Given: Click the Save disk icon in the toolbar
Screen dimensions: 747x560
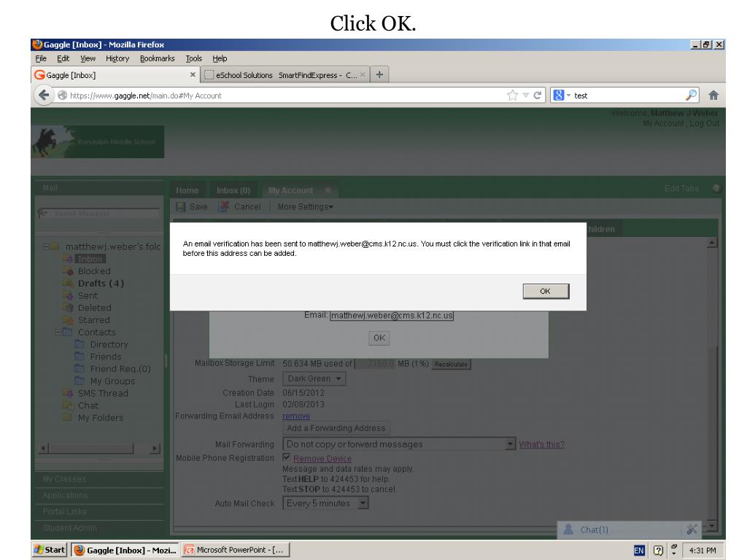Looking at the screenshot, I should click(x=181, y=206).
